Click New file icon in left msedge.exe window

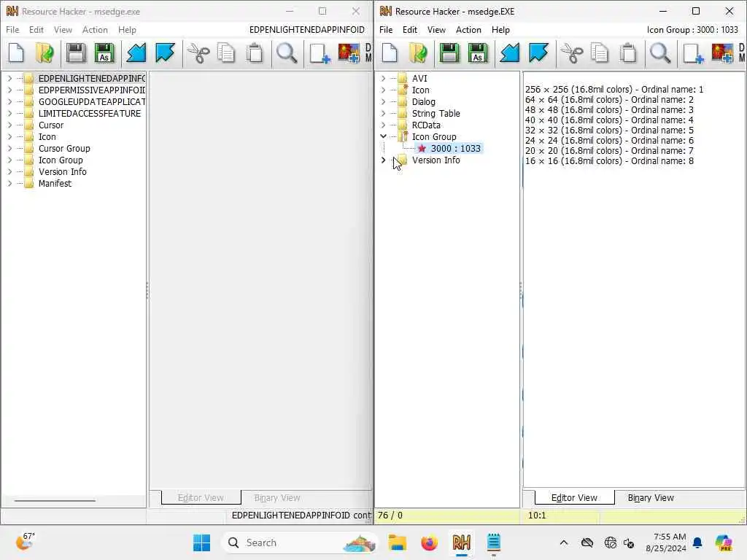pyautogui.click(x=16, y=52)
